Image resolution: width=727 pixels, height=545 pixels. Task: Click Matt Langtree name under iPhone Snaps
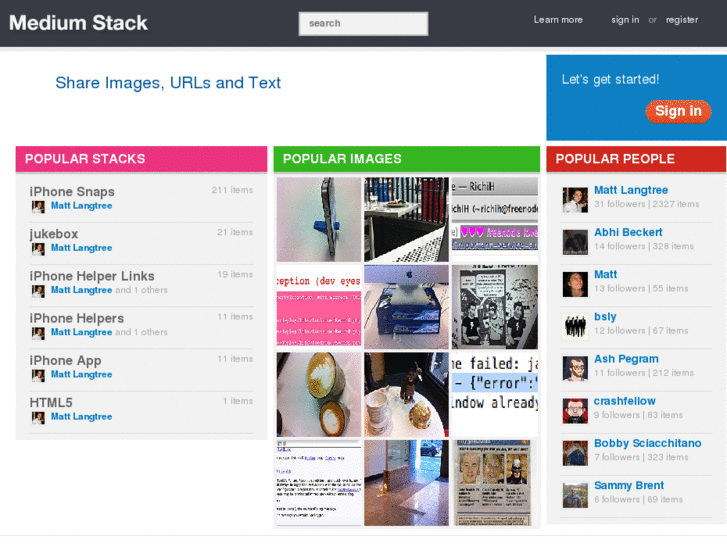point(82,205)
